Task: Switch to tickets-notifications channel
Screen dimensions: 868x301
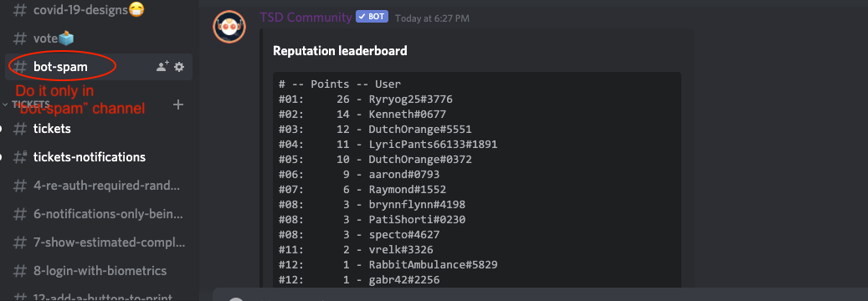Action: pyautogui.click(x=99, y=157)
